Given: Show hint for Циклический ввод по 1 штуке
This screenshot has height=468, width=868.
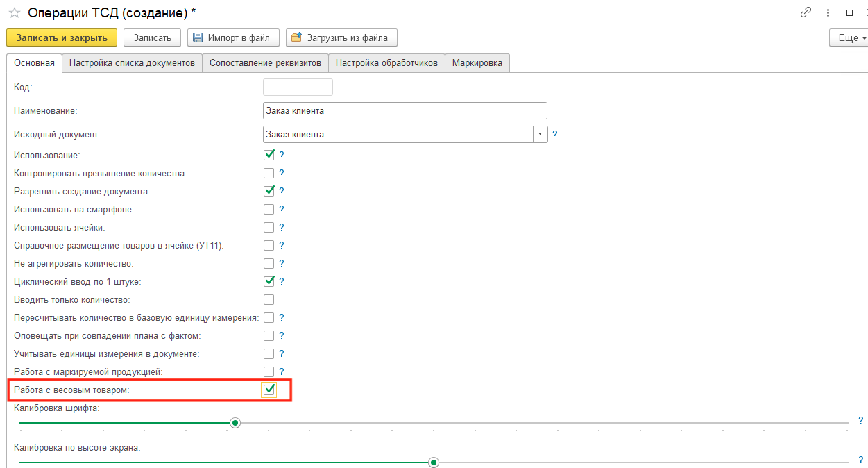Looking at the screenshot, I should click(282, 281).
